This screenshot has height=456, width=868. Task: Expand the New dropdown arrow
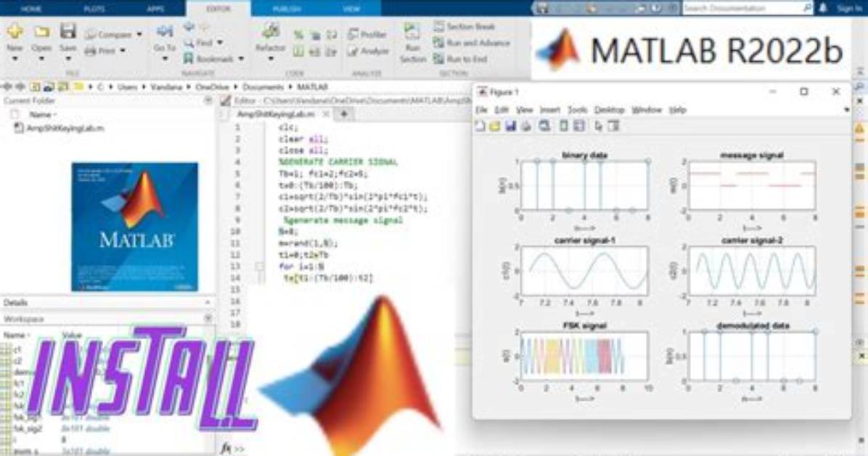pyautogui.click(x=15, y=59)
